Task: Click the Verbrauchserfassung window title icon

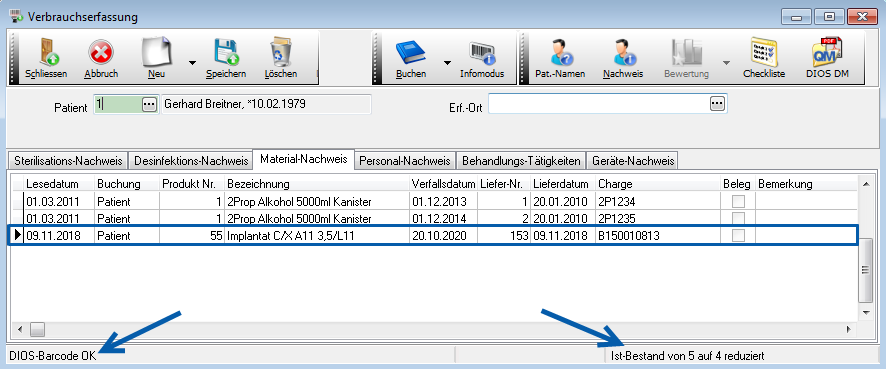Action: 16,16
